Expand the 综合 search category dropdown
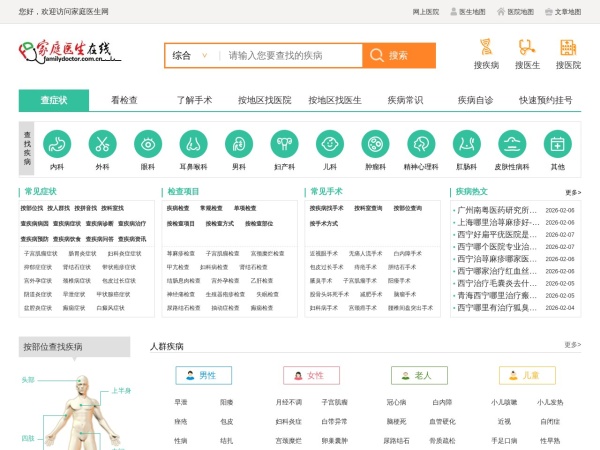600x450 pixels. coord(190,56)
